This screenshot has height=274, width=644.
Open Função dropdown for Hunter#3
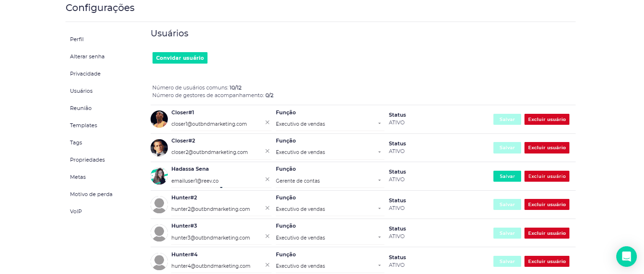point(329,238)
